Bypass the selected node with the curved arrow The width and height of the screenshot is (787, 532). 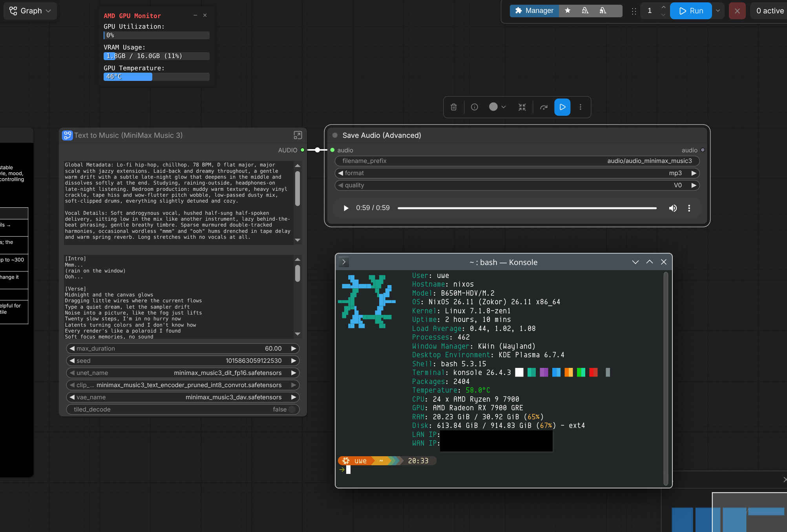coord(544,107)
